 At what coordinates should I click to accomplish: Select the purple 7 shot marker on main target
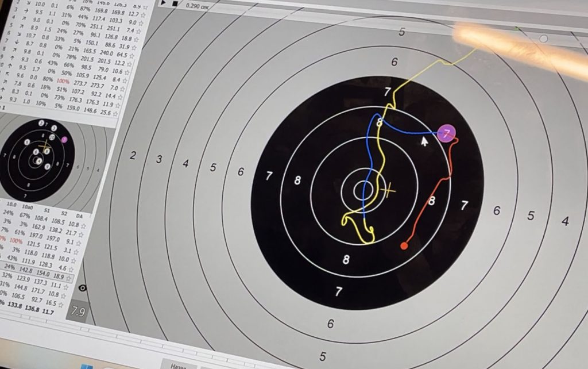pyautogui.click(x=446, y=133)
